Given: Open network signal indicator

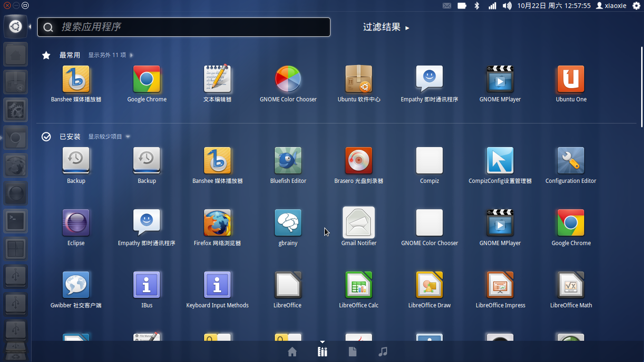Looking at the screenshot, I should click(x=492, y=6).
